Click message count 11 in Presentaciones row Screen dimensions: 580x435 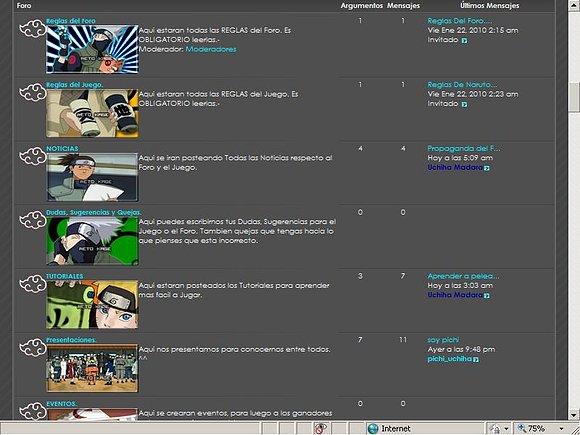[x=403, y=340]
